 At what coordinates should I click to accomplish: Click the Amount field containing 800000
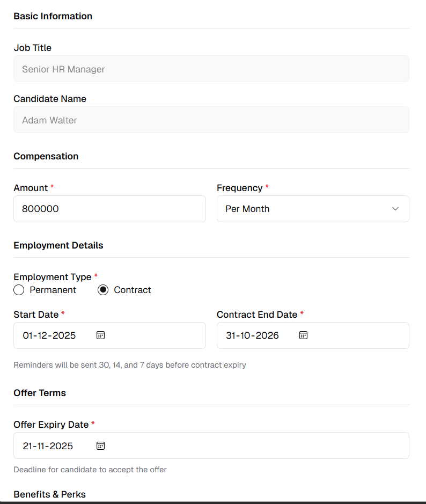pyautogui.click(x=109, y=209)
